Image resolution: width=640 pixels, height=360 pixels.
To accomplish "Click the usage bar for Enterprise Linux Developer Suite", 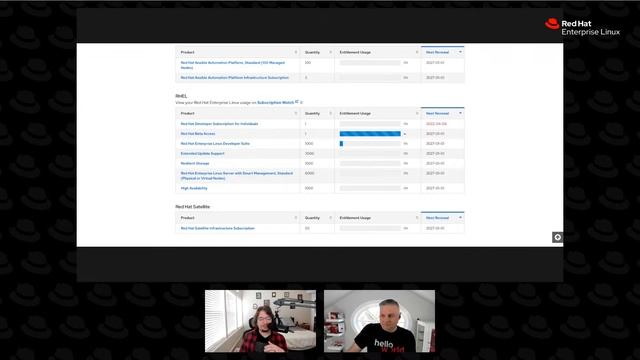I will (x=370, y=144).
